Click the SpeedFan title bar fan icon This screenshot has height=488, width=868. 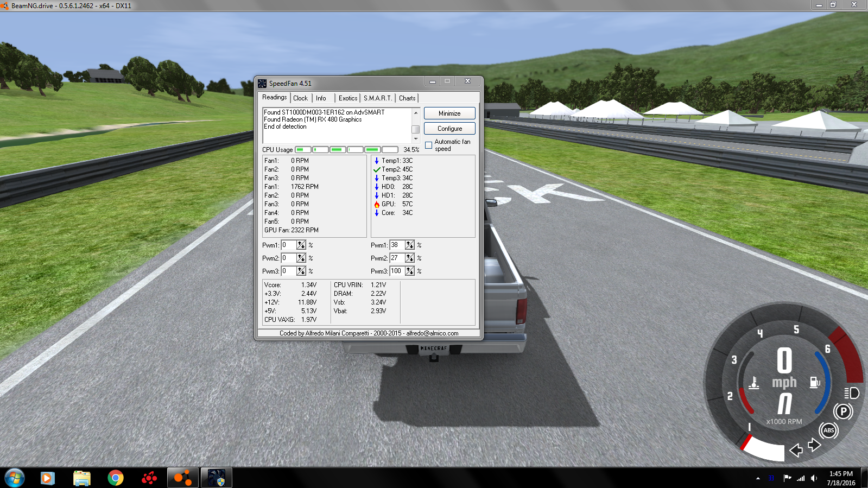tap(262, 83)
